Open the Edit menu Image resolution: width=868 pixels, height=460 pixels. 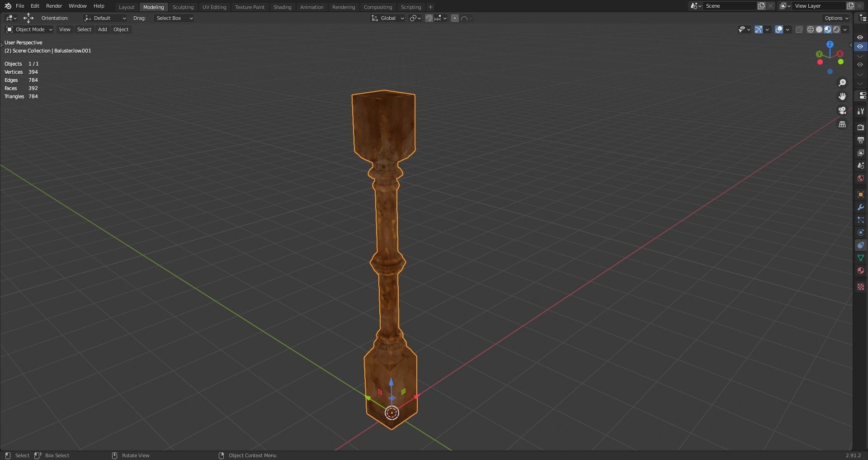pos(35,6)
